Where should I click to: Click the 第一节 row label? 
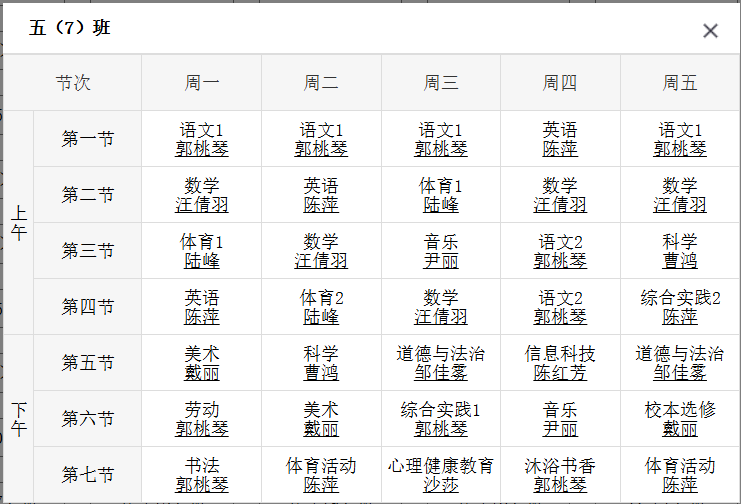88,139
